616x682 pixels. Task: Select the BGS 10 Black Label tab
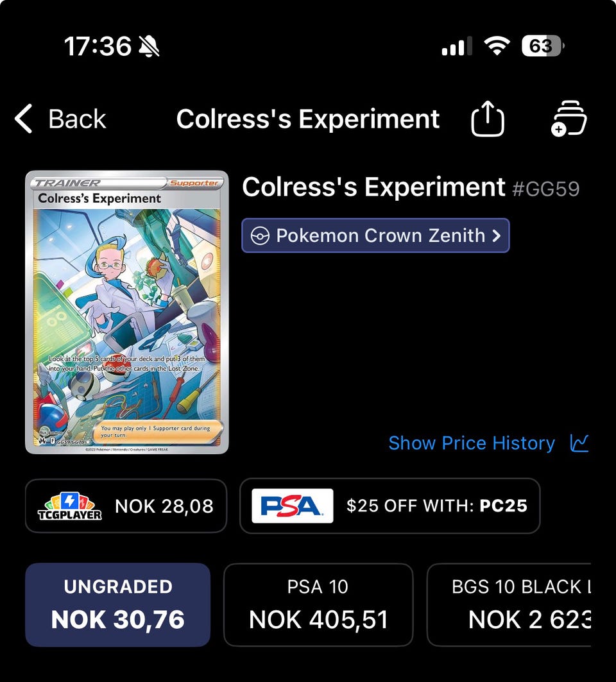coord(520,604)
